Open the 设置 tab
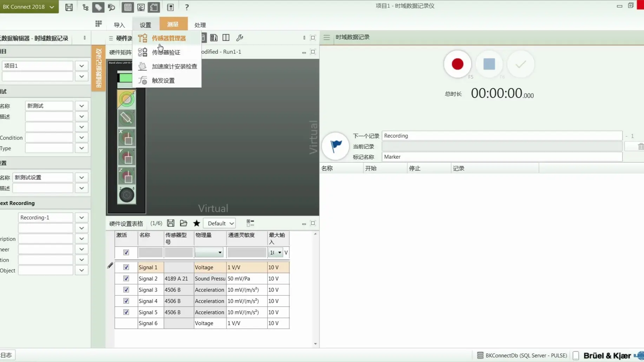This screenshot has height=362, width=644. click(145, 25)
